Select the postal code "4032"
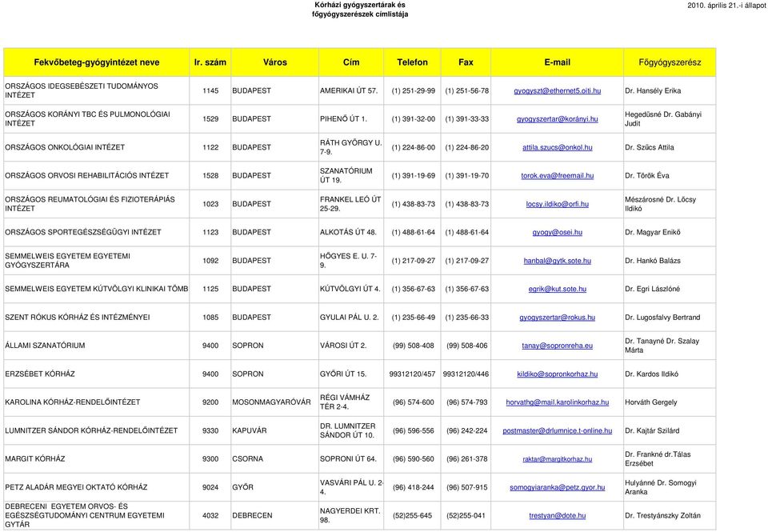This screenshot has width=768, height=532. [x=210, y=515]
